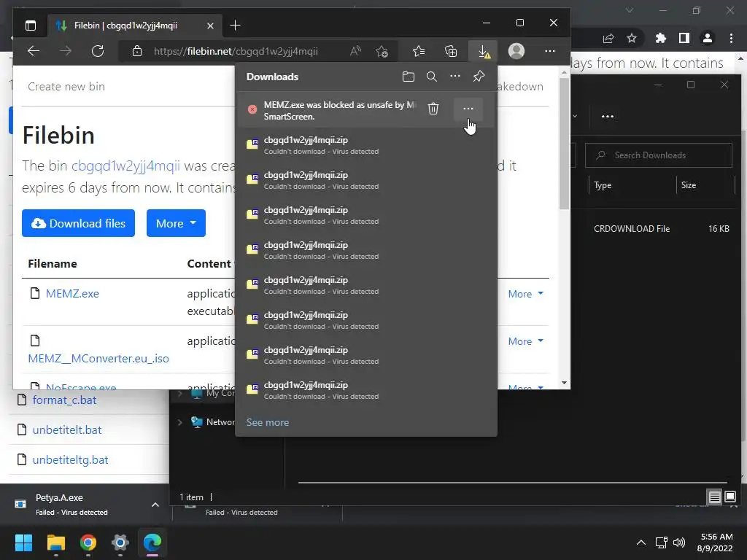Open the blue More dropdown button

(x=177, y=223)
